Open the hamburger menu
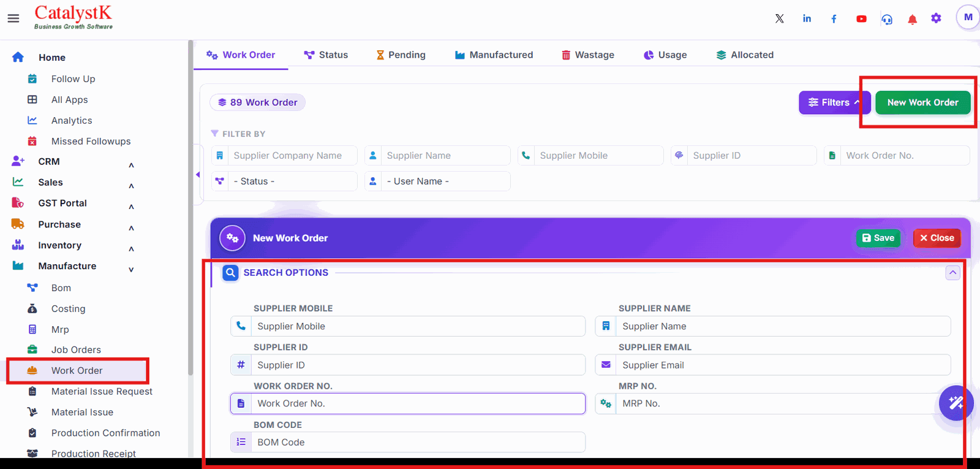The height and width of the screenshot is (469, 980). (x=13, y=18)
